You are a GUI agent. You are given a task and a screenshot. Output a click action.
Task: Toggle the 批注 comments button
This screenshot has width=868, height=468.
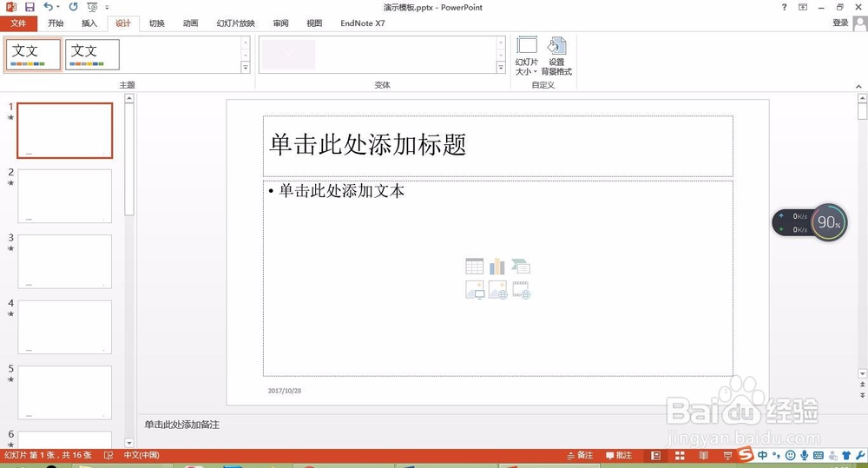(618, 455)
